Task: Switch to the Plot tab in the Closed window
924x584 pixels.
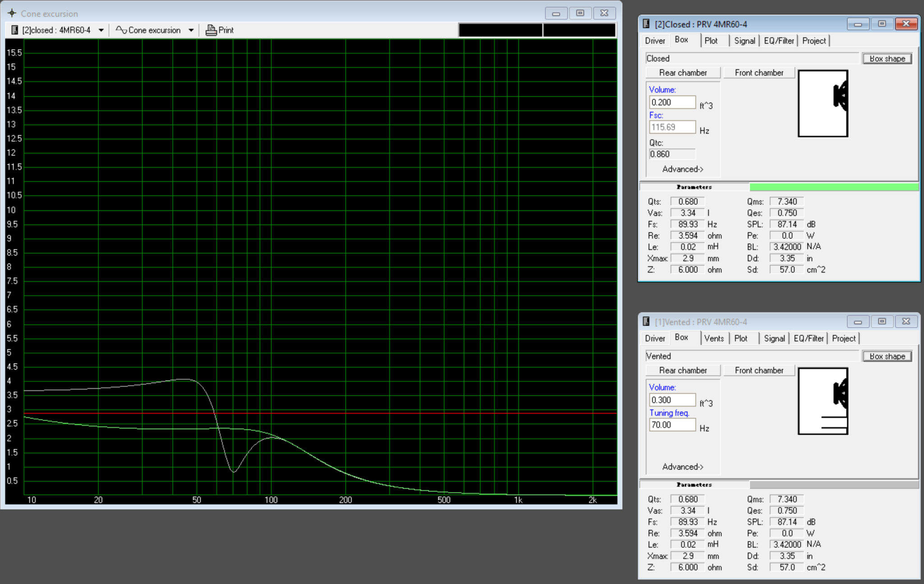Action: [711, 41]
